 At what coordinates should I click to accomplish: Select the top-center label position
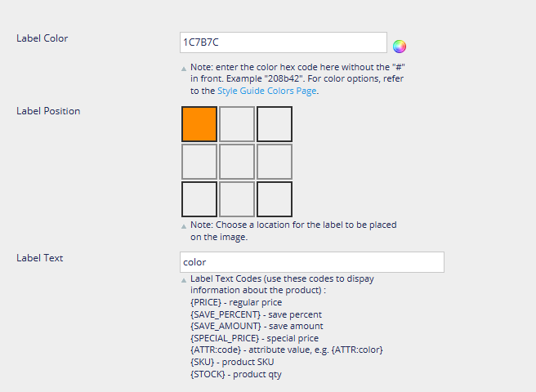pos(237,124)
